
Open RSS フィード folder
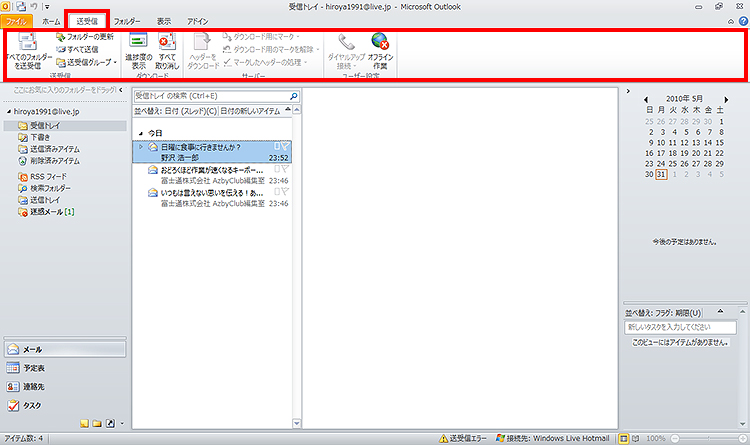point(42,177)
